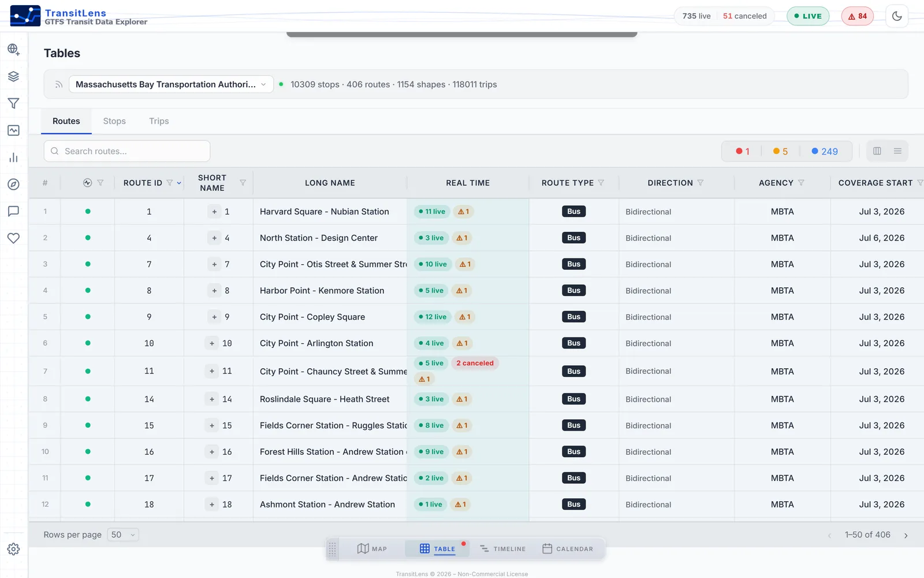This screenshot has width=924, height=578.
Task: Expand route 9 short name row
Action: 214,317
